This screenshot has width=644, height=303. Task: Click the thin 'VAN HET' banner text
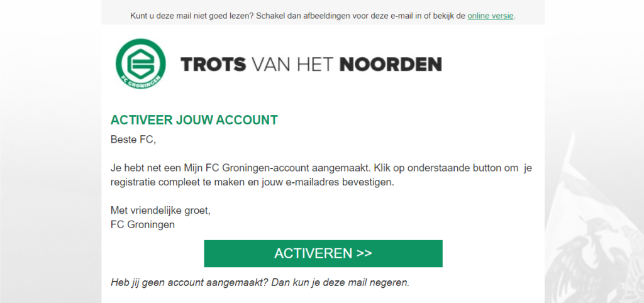pyautogui.click(x=293, y=65)
